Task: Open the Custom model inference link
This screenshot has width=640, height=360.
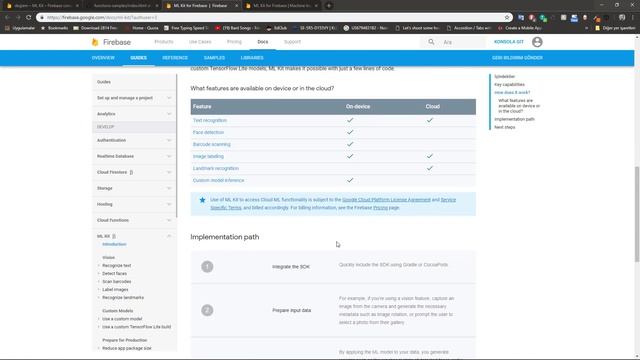Action: (x=218, y=180)
